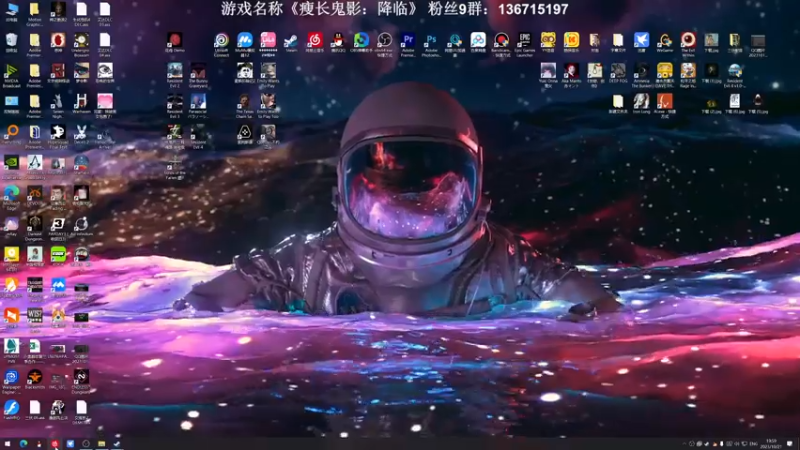The image size is (800, 450).
Task: Launch Starfield game shortcut
Action: click(81, 165)
